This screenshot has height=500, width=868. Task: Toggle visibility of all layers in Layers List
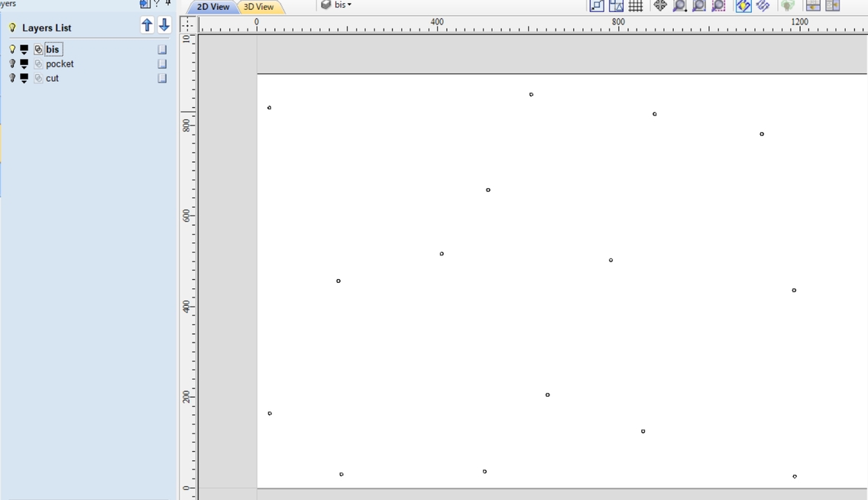pos(12,28)
